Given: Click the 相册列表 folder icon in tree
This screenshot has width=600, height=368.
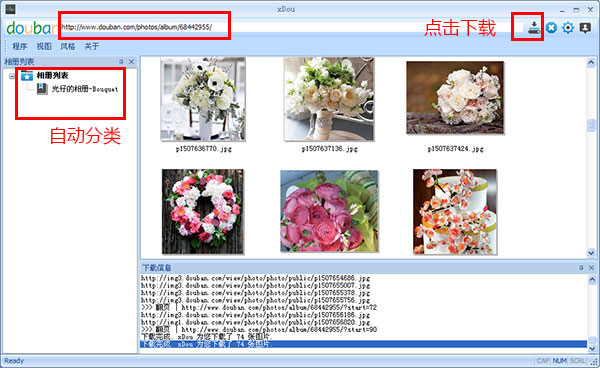Looking at the screenshot, I should point(27,76).
